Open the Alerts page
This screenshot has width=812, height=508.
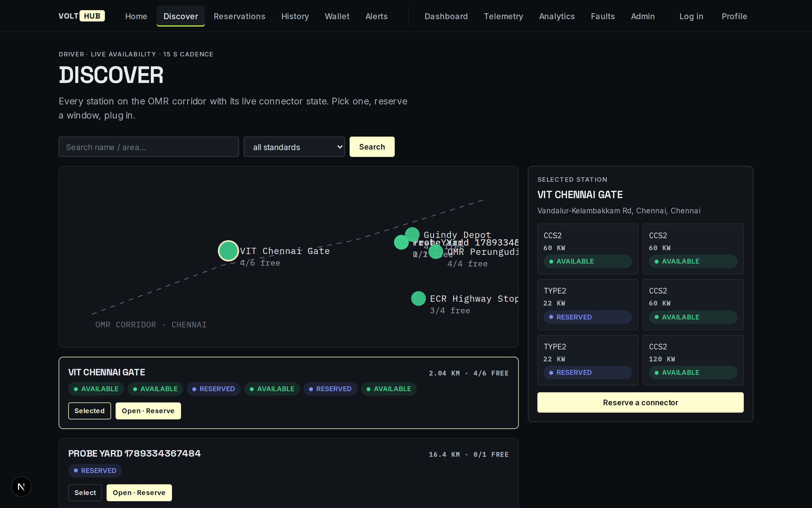pyautogui.click(x=376, y=16)
